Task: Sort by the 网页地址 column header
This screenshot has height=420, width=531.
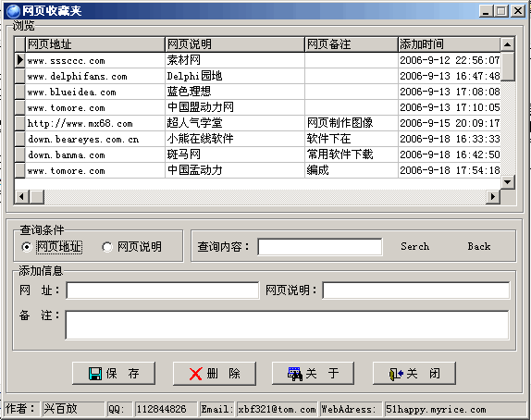Action: 95,44
